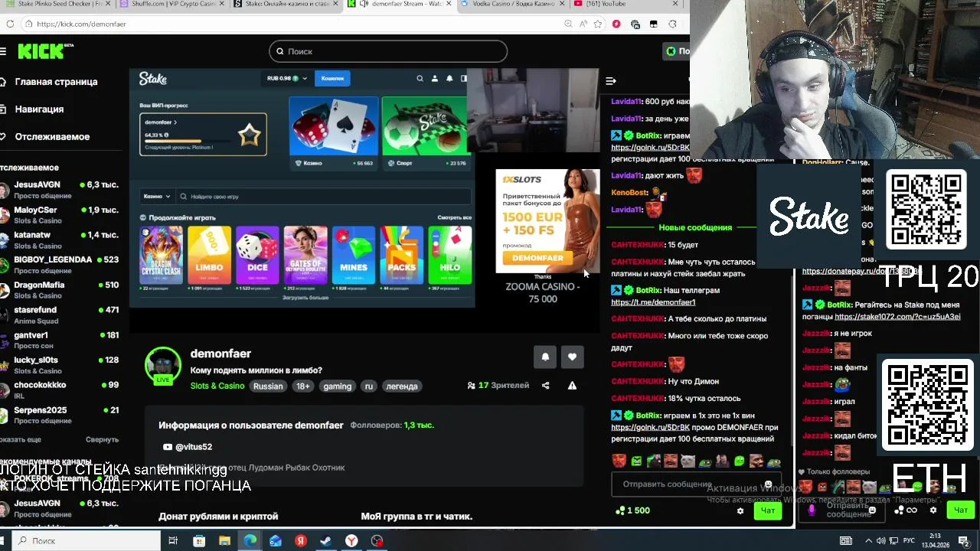980x551 pixels.
Task: Open emoji picker in Kick chat input
Action: click(768, 484)
